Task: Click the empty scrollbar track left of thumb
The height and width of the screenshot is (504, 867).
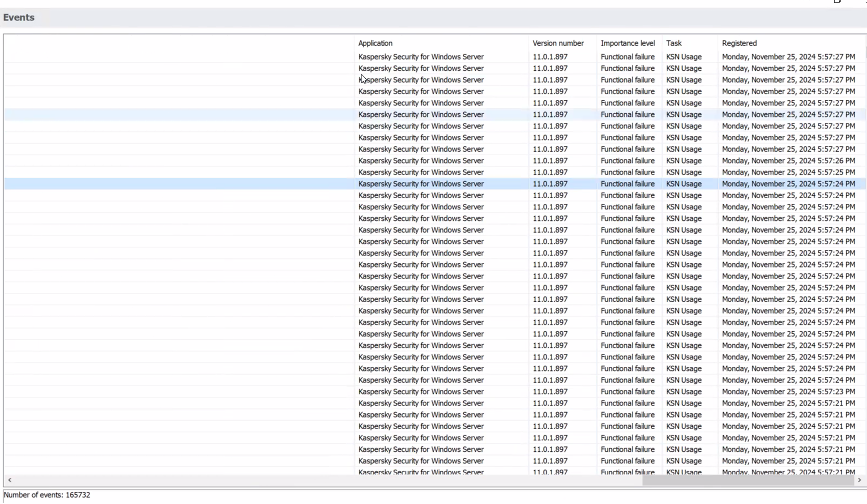Action: (300, 481)
